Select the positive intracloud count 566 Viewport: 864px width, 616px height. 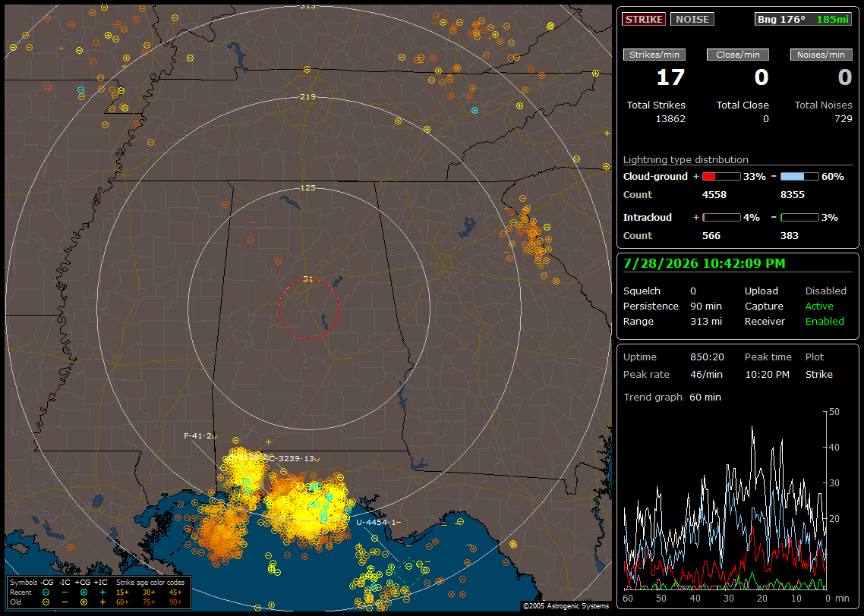pos(711,236)
